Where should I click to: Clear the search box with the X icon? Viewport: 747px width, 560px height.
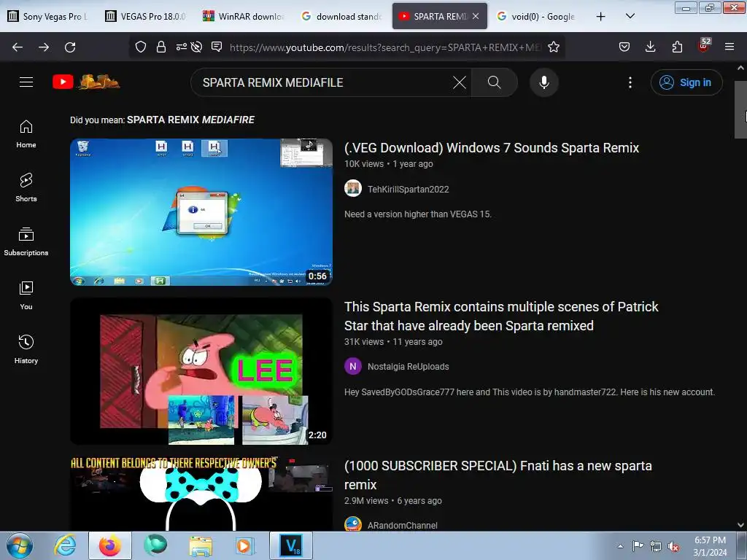pyautogui.click(x=460, y=82)
